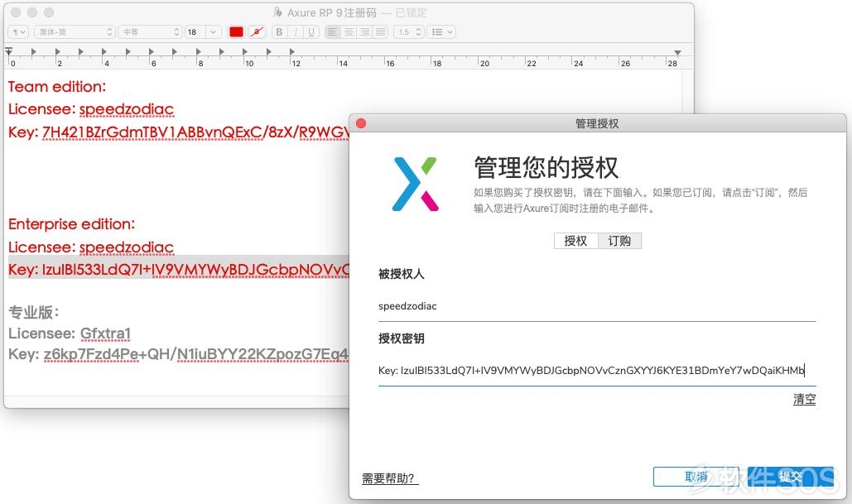Click the 取消 button

coord(696,477)
